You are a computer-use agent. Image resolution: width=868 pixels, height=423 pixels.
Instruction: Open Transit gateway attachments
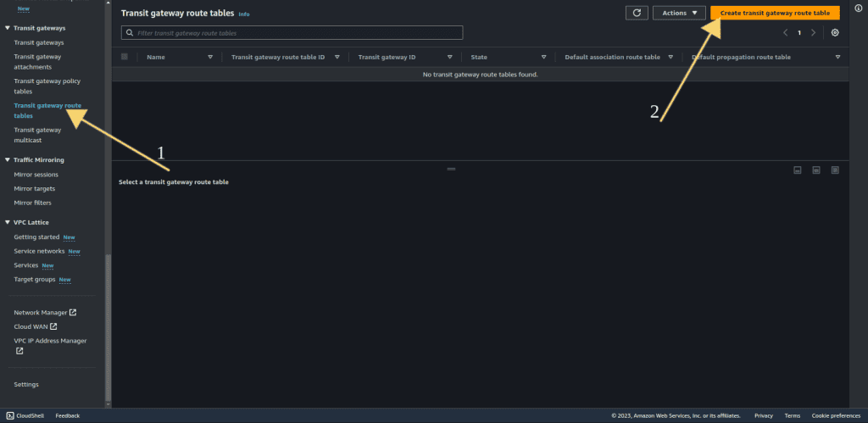click(37, 61)
